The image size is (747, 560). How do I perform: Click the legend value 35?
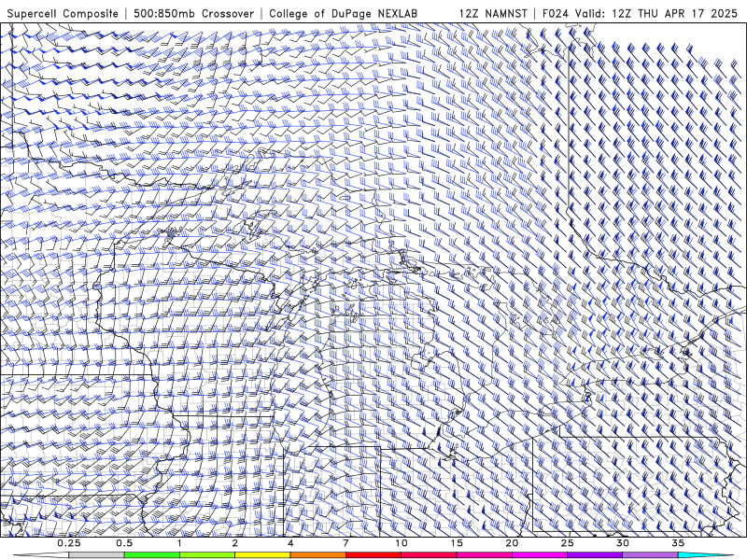pyautogui.click(x=678, y=543)
